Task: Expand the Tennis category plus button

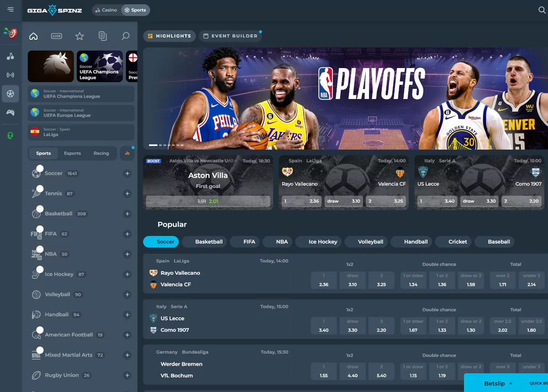Action: pyautogui.click(x=127, y=193)
